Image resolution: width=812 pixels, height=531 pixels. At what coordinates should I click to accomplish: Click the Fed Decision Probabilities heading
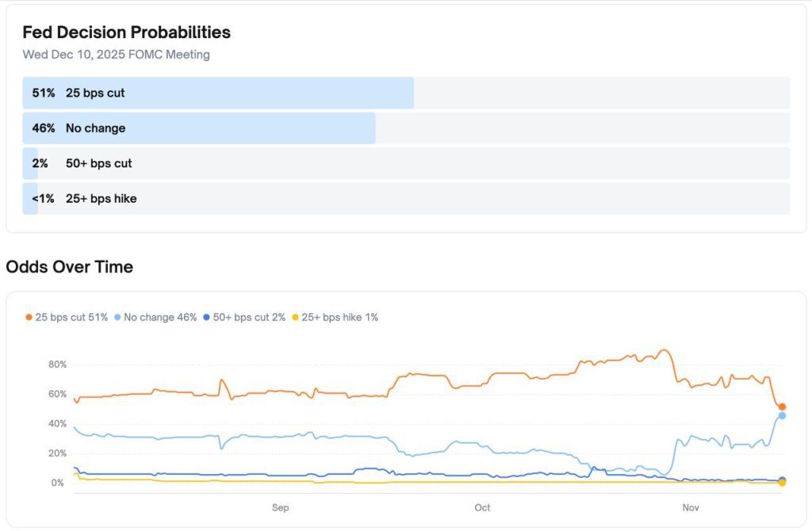pos(126,32)
